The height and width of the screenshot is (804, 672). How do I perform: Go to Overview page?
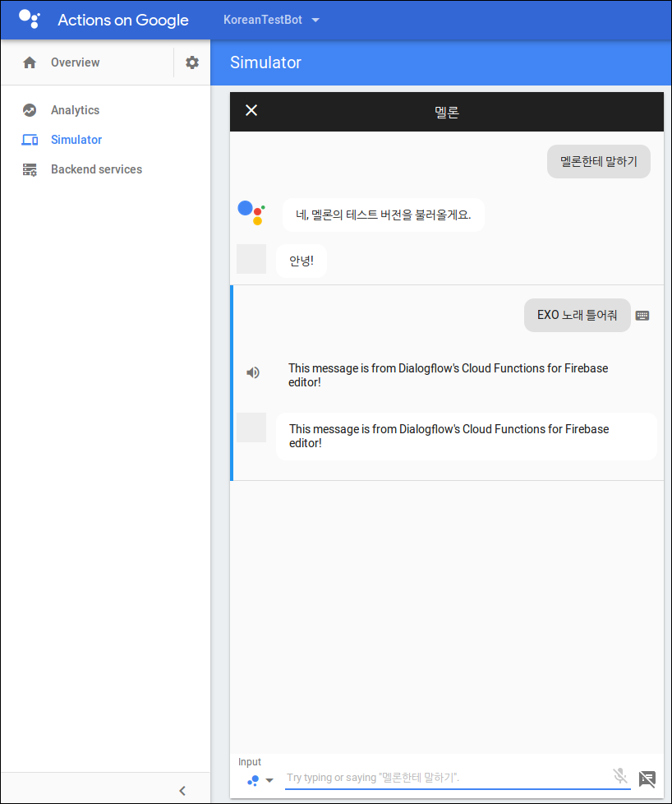coord(75,62)
